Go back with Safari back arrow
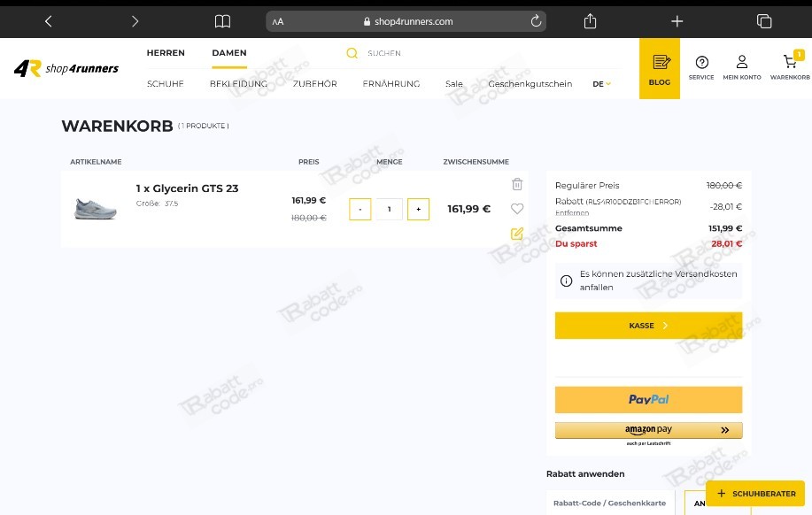 point(48,21)
